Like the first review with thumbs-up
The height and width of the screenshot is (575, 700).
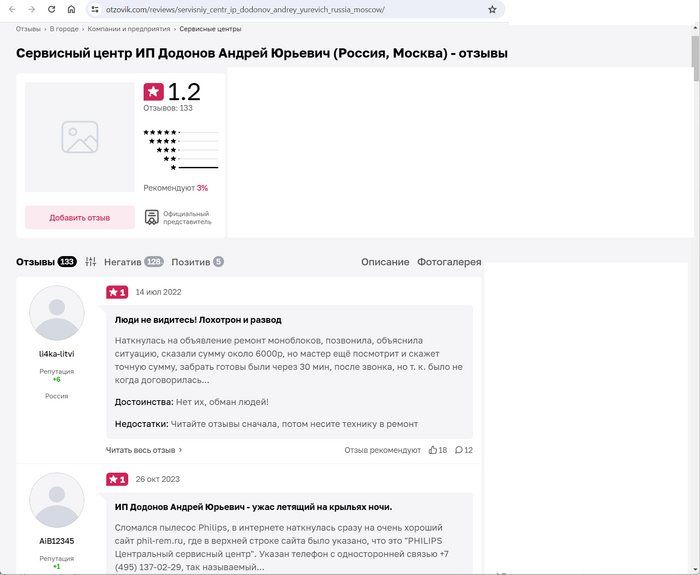click(433, 450)
